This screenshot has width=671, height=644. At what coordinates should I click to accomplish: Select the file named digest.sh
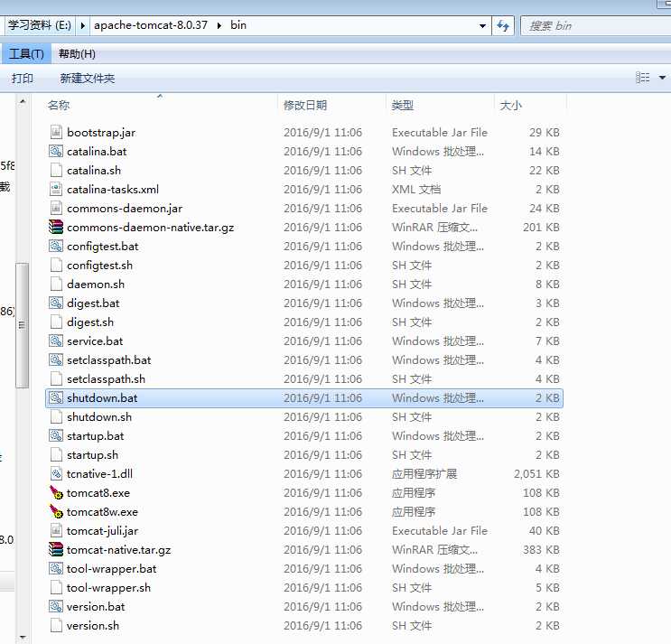click(90, 322)
